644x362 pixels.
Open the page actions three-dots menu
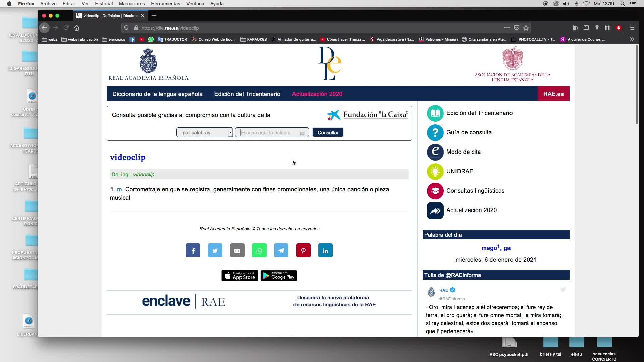tap(507, 28)
